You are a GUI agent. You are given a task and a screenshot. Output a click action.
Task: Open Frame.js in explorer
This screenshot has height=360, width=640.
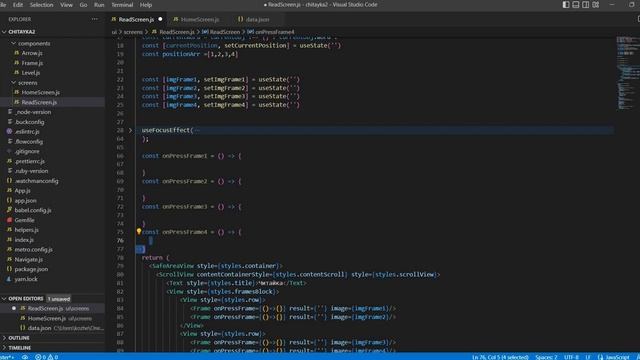pos(32,63)
